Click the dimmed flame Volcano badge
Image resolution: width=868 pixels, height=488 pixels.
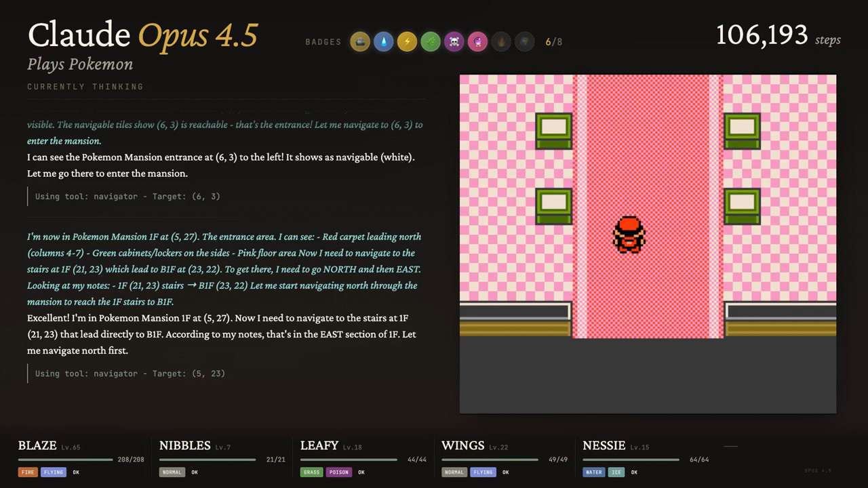[x=501, y=42]
